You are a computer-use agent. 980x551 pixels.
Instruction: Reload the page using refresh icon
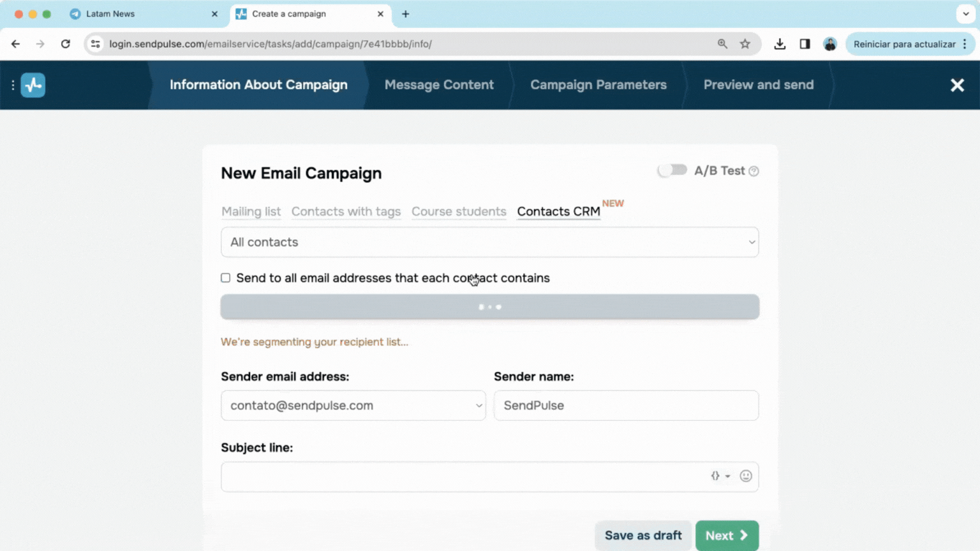(x=66, y=44)
